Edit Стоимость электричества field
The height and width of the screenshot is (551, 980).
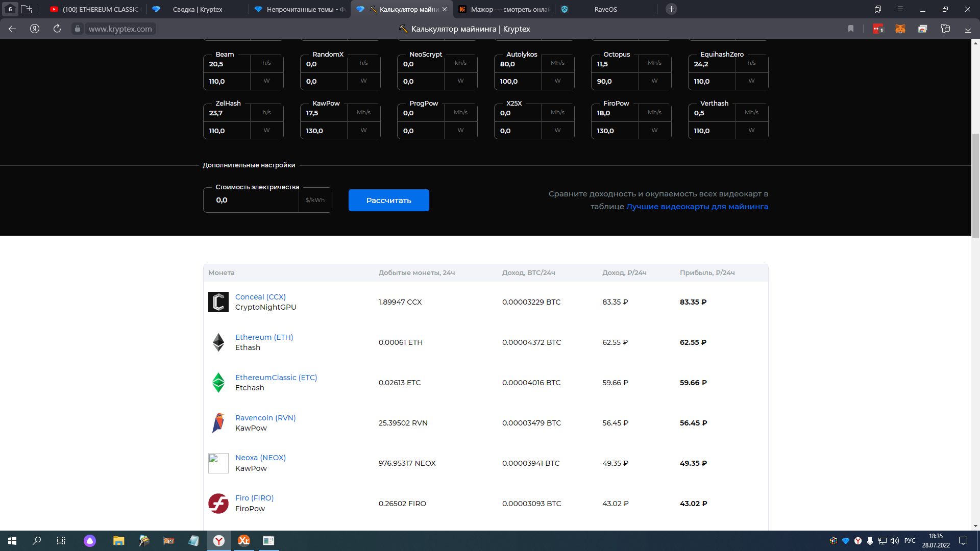coord(251,201)
